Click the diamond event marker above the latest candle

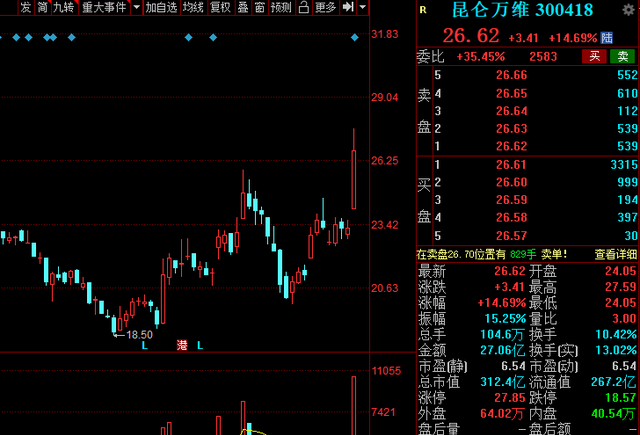tap(354, 38)
